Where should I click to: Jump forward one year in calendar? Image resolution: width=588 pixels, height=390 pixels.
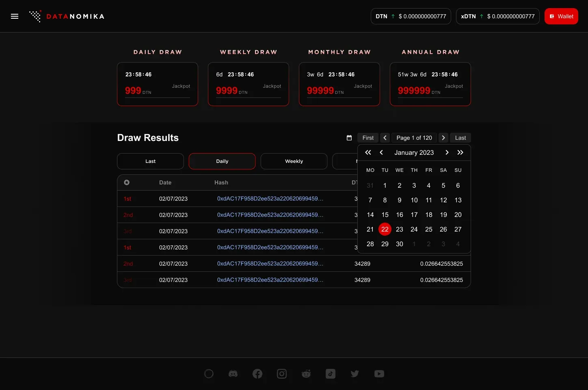coord(460,152)
